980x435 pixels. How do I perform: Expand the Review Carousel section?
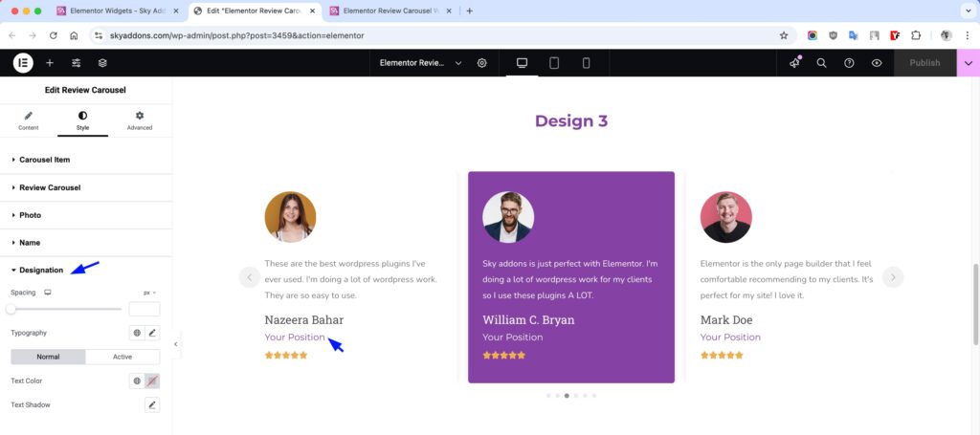(x=85, y=187)
